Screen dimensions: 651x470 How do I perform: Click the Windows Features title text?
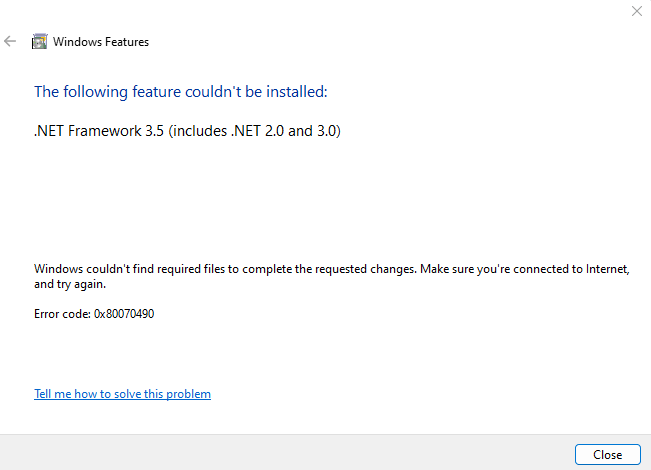[101, 42]
